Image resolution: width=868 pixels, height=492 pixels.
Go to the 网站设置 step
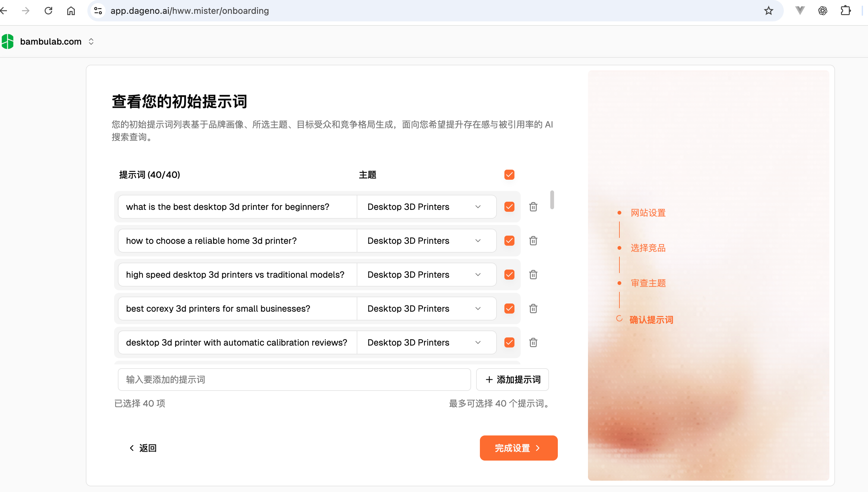[x=648, y=213]
